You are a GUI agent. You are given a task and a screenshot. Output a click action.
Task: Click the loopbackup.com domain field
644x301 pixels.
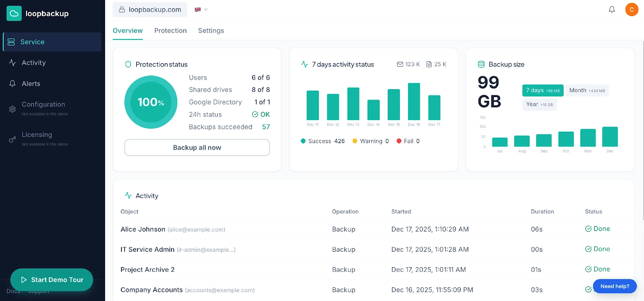click(150, 9)
